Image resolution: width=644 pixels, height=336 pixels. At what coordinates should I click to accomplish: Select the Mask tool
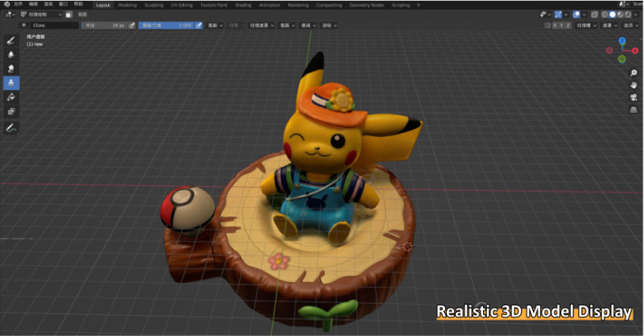pos(11,111)
